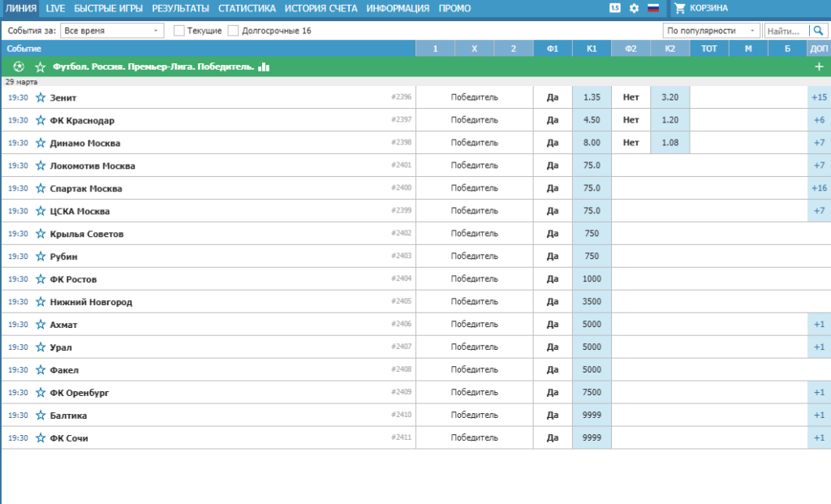Bet on Зенит at 1.35
This screenshot has height=504, width=831.
tap(592, 97)
